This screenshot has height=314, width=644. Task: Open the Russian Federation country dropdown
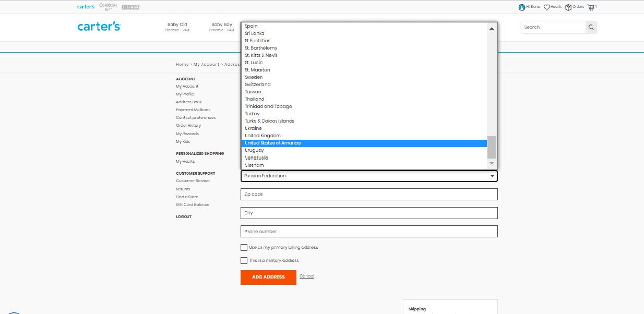(369, 176)
